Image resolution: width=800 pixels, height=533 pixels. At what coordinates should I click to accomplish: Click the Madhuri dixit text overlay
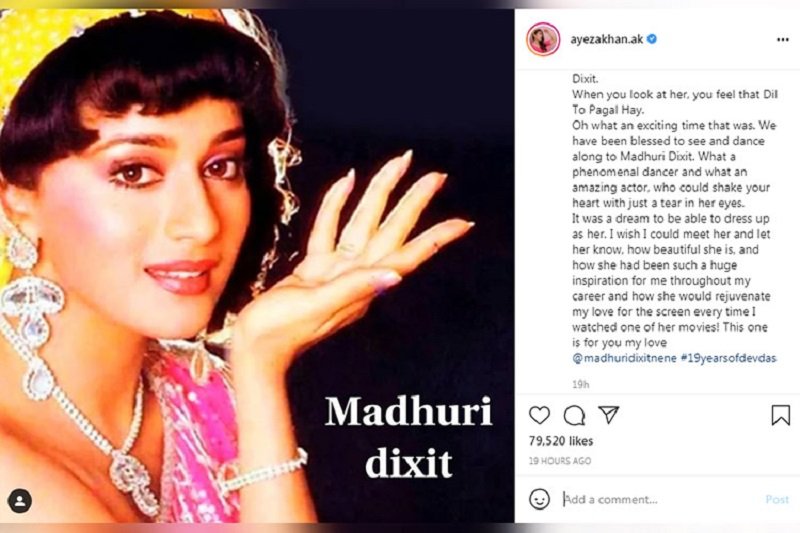tap(409, 437)
